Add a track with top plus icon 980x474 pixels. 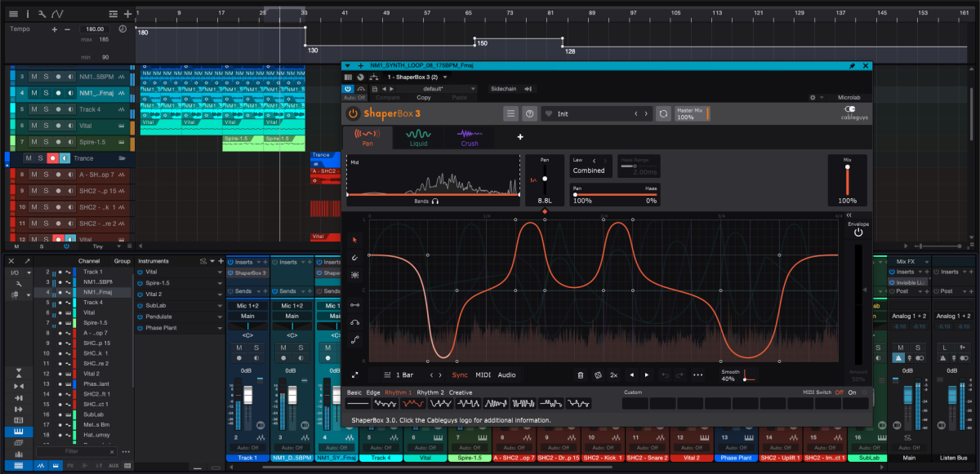[x=127, y=14]
